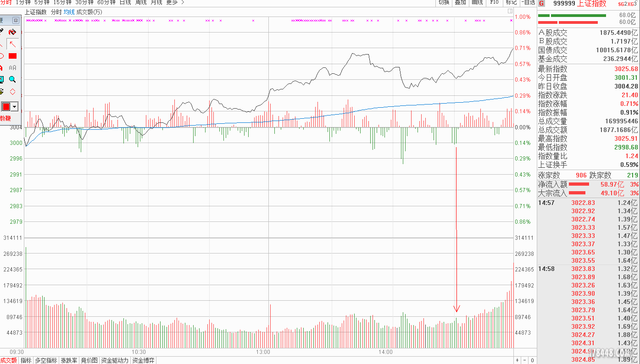Click the -自选 watchlist button
Screen dimensions: 640x364
tap(528, 2)
